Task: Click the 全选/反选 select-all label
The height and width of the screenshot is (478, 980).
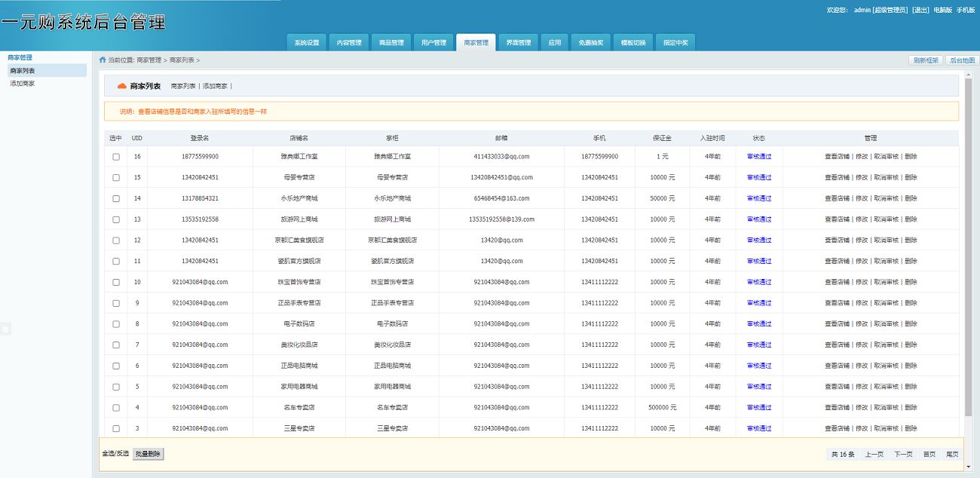Action: tap(115, 454)
